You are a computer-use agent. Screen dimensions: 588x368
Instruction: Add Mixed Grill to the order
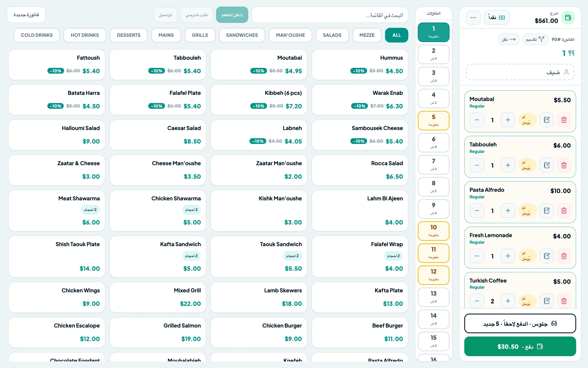pyautogui.click(x=158, y=297)
